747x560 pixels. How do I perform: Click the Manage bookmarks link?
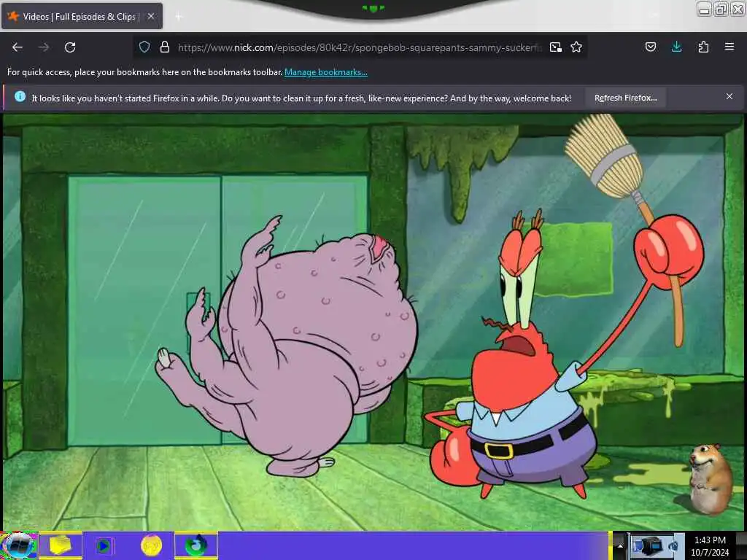point(326,72)
